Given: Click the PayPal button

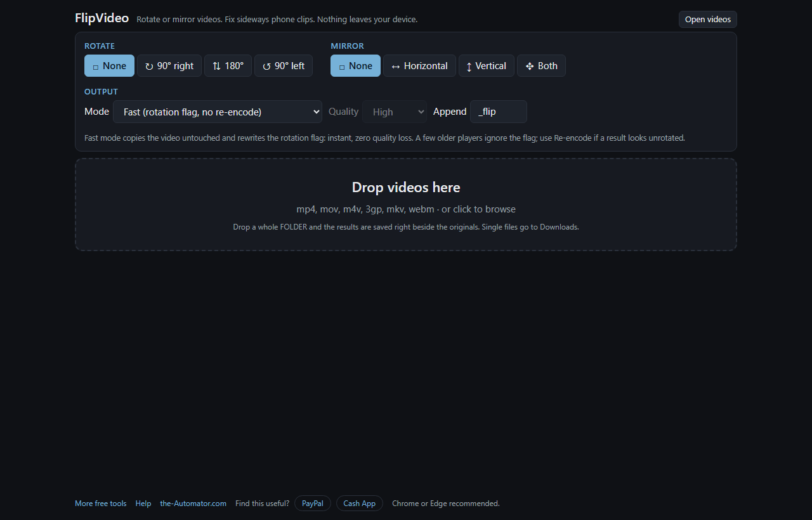Looking at the screenshot, I should (313, 504).
